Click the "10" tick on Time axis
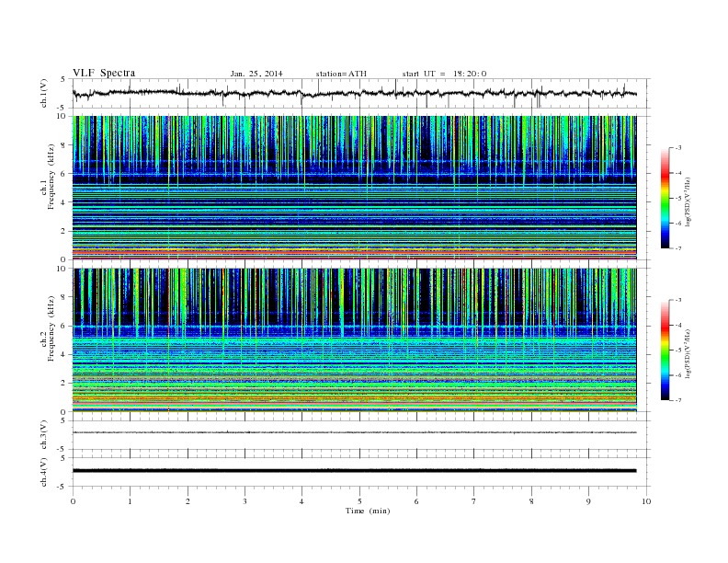 point(646,501)
